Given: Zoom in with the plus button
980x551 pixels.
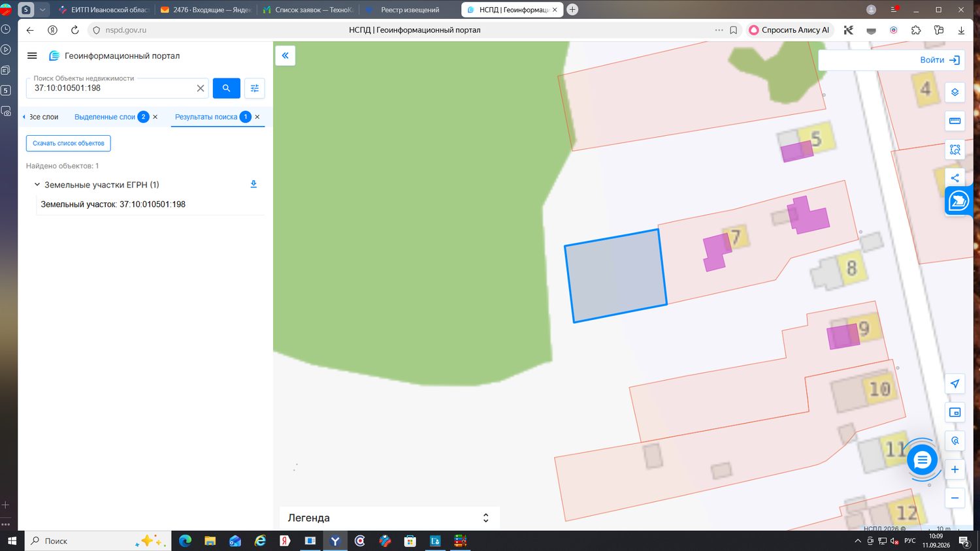Looking at the screenshot, I should coord(955,469).
